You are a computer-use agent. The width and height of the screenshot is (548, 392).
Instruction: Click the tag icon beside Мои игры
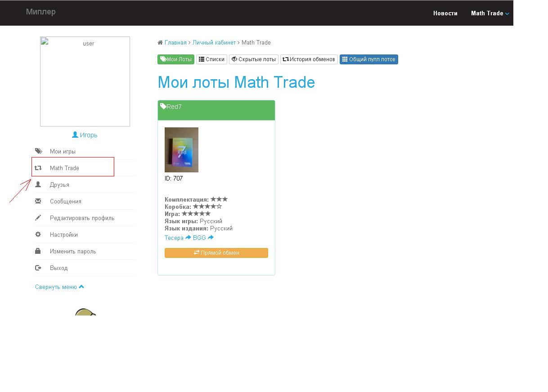coord(38,151)
